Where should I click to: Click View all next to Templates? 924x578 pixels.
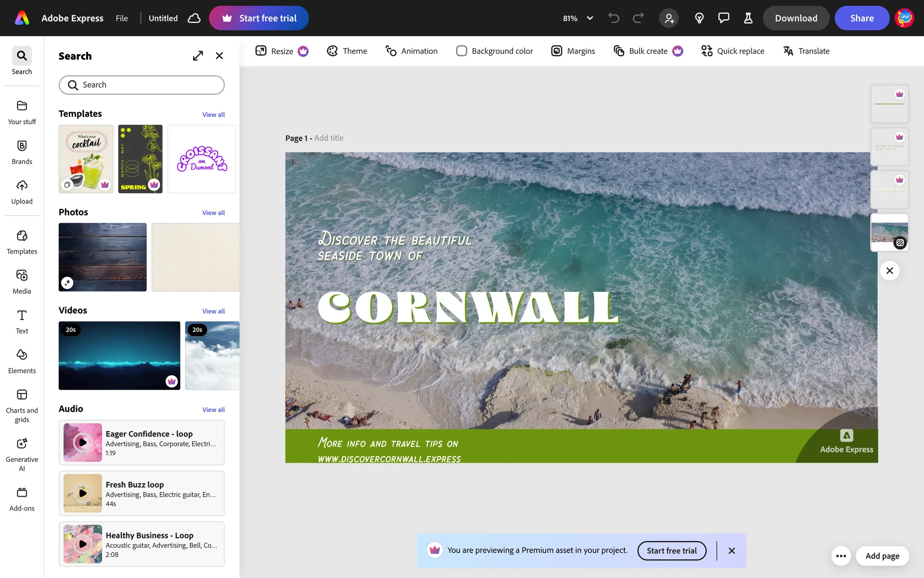coord(213,115)
